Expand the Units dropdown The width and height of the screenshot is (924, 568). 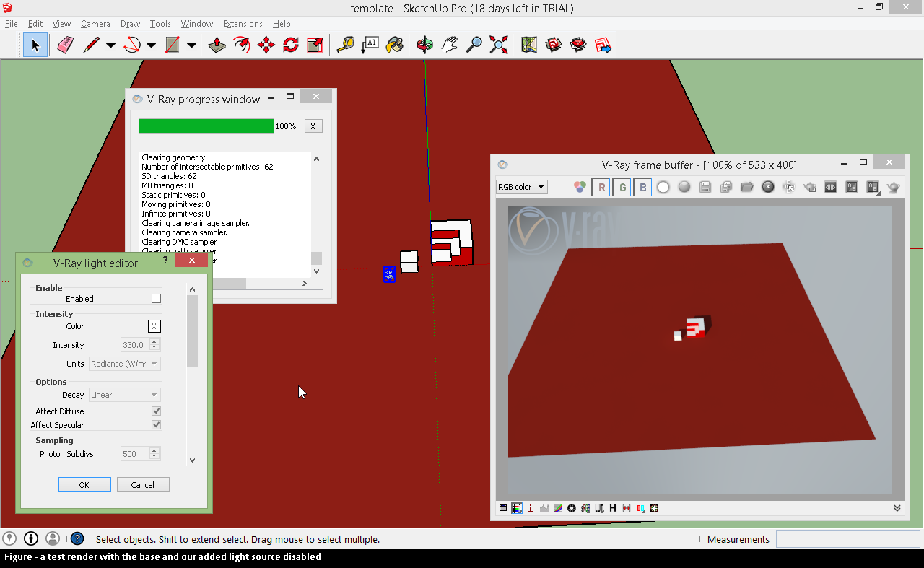pos(124,364)
